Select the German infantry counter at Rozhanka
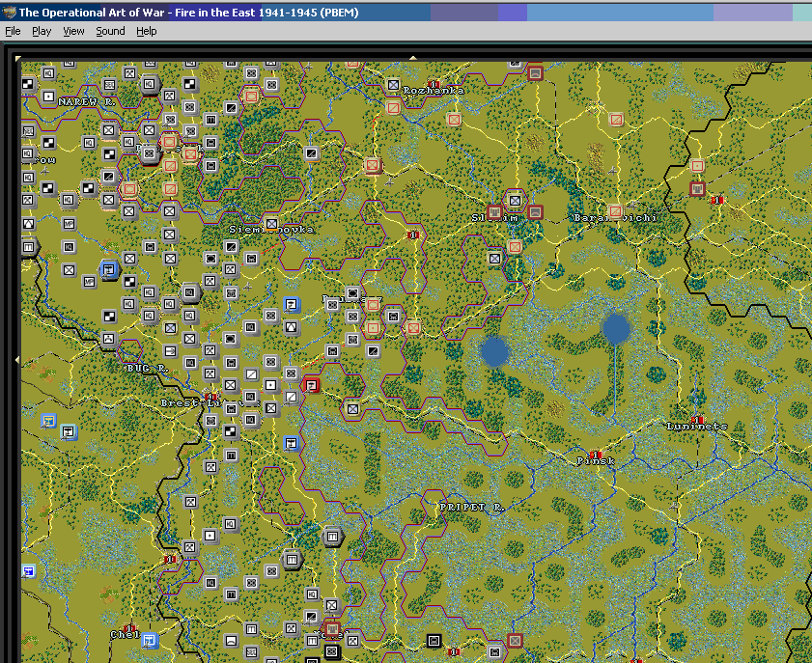This screenshot has height=663, width=812. (x=393, y=84)
